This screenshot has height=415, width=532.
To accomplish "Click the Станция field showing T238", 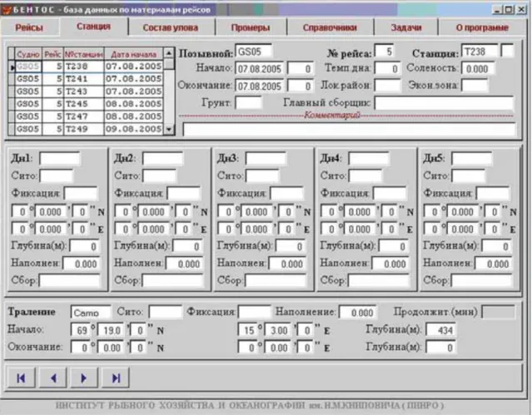I will coord(479,52).
